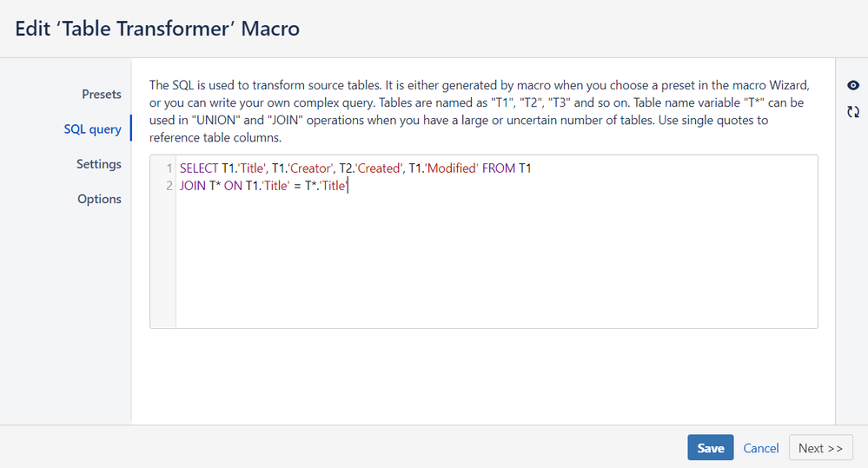The width and height of the screenshot is (868, 468).
Task: Place cursor on SELECT keyword in line one
Action: (x=199, y=168)
